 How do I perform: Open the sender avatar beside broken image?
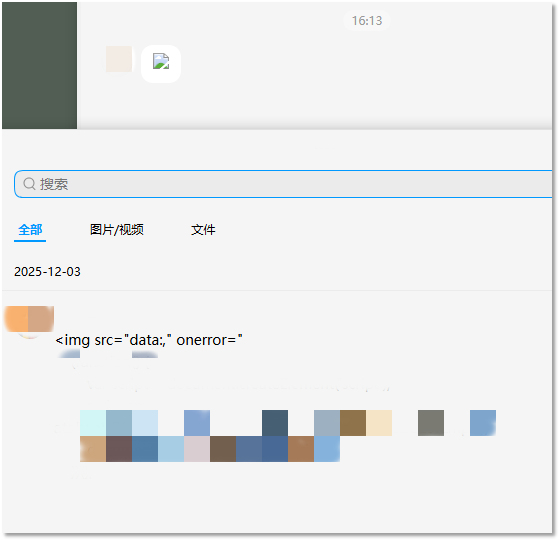(119, 59)
